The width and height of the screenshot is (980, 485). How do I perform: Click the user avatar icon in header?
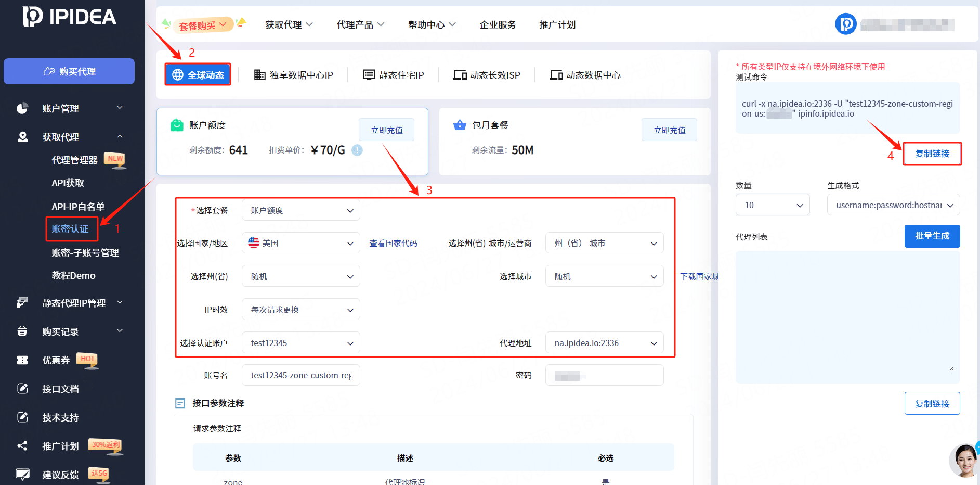pyautogui.click(x=846, y=24)
